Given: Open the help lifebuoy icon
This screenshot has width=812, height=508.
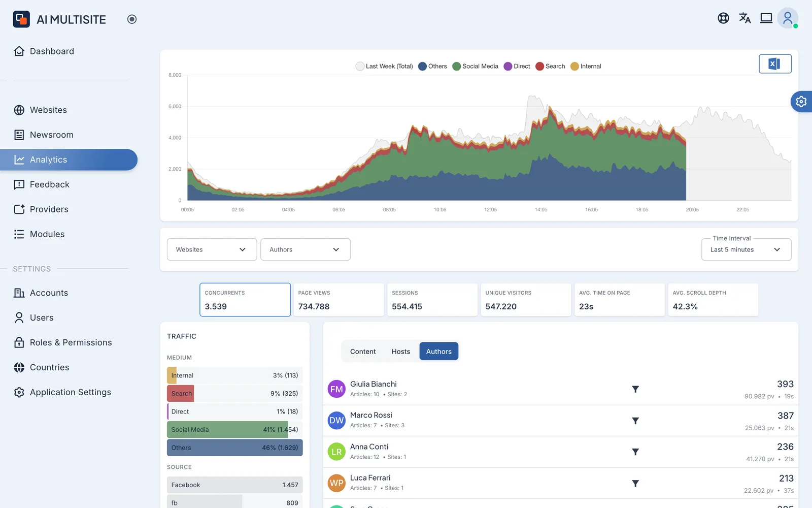Looking at the screenshot, I should [724, 18].
